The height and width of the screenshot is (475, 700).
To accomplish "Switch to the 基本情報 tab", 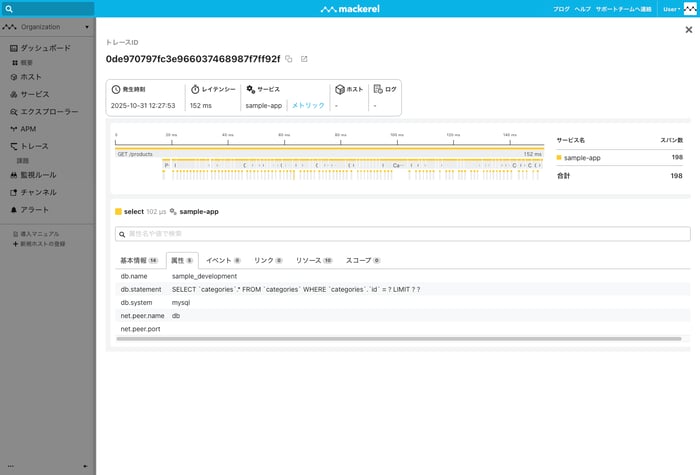I will point(138,260).
